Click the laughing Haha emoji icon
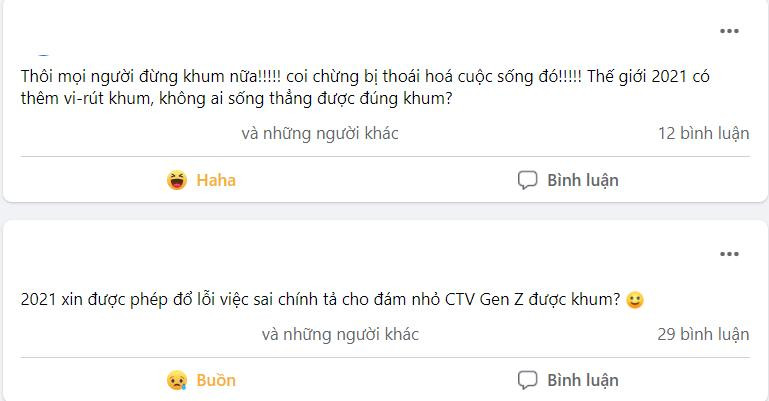Image resolution: width=769 pixels, height=401 pixels. (x=177, y=180)
